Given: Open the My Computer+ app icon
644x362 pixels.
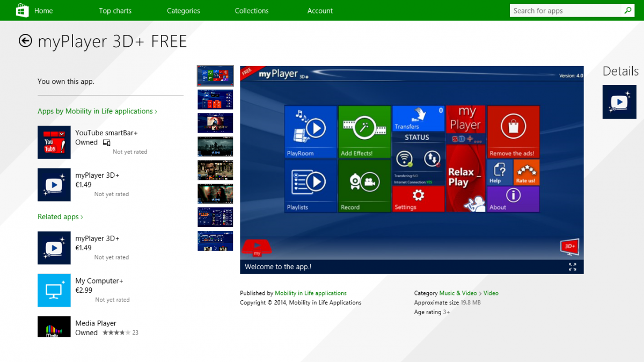Looking at the screenshot, I should [x=54, y=291].
